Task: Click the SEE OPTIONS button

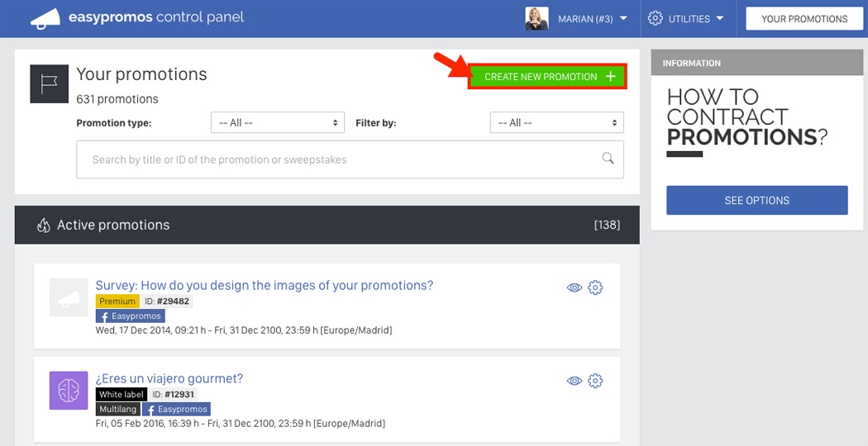Action: tap(756, 201)
